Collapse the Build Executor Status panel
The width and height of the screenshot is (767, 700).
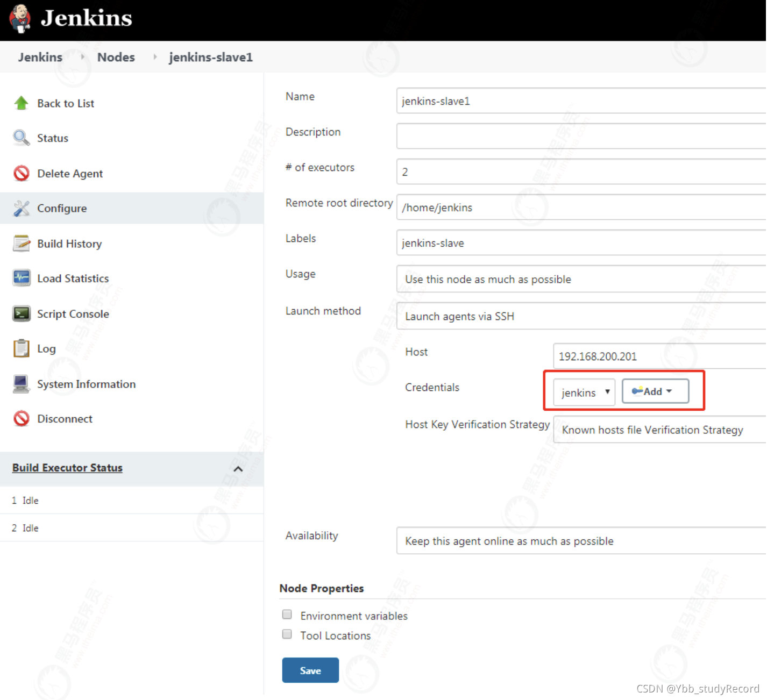238,469
